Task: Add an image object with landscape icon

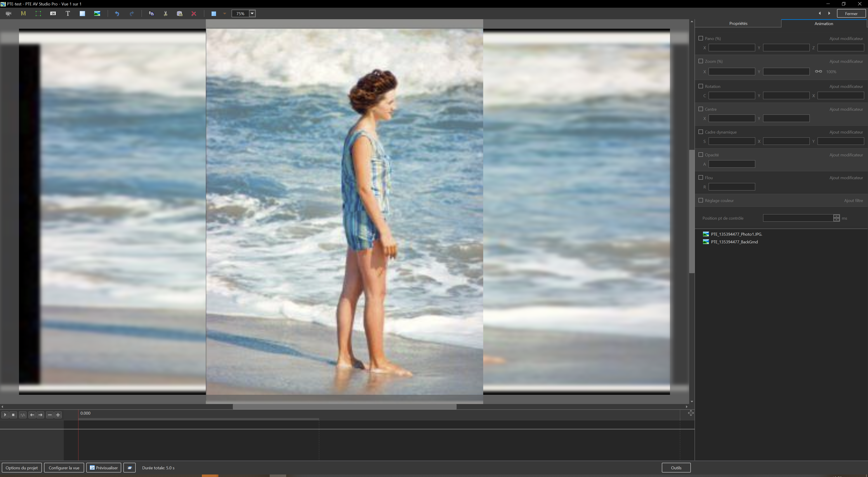Action: coord(97,14)
